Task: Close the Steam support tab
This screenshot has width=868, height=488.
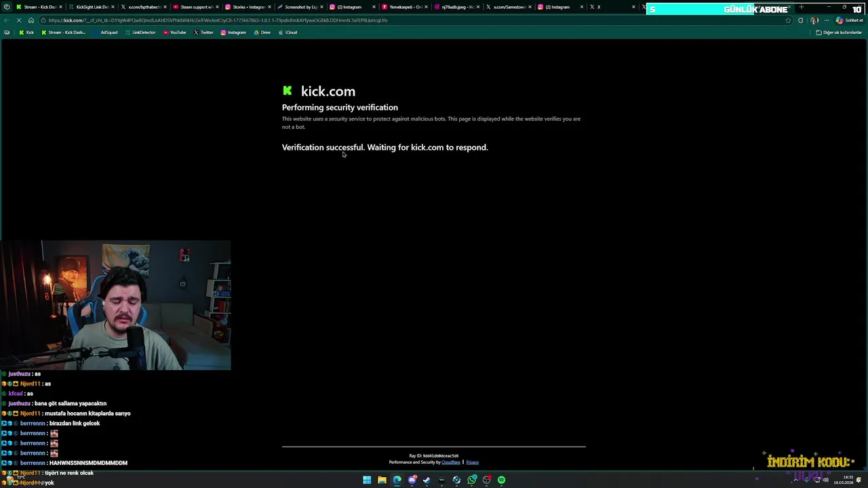Action: (217, 7)
